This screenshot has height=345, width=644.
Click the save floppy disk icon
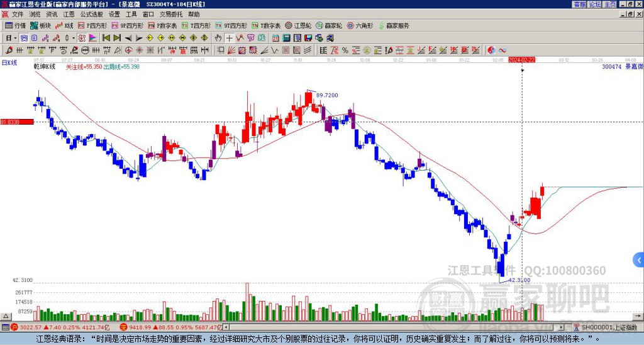click(x=308, y=38)
